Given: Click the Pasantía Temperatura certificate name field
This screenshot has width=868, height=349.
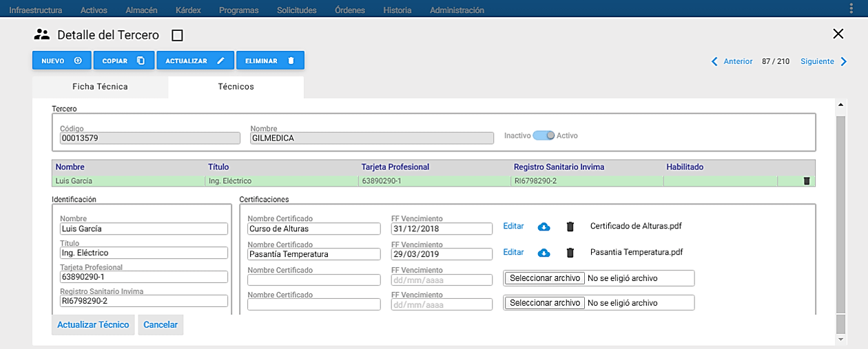Looking at the screenshot, I should [x=313, y=254].
